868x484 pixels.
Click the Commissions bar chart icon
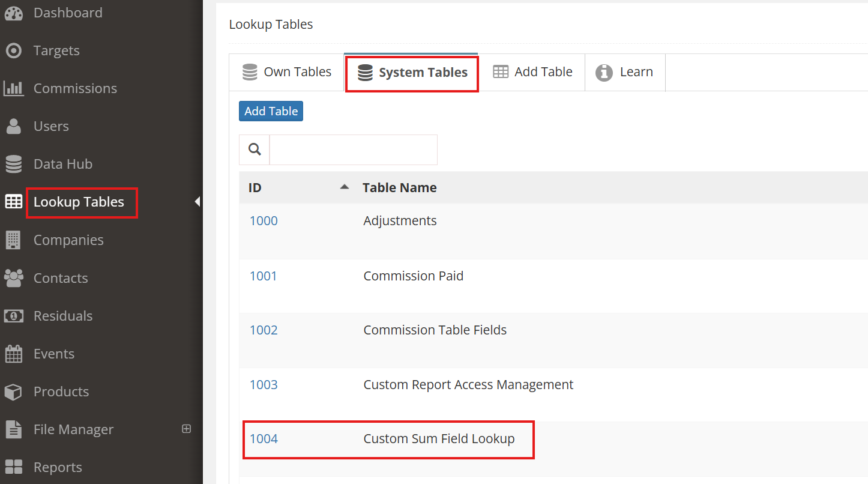[x=13, y=89]
